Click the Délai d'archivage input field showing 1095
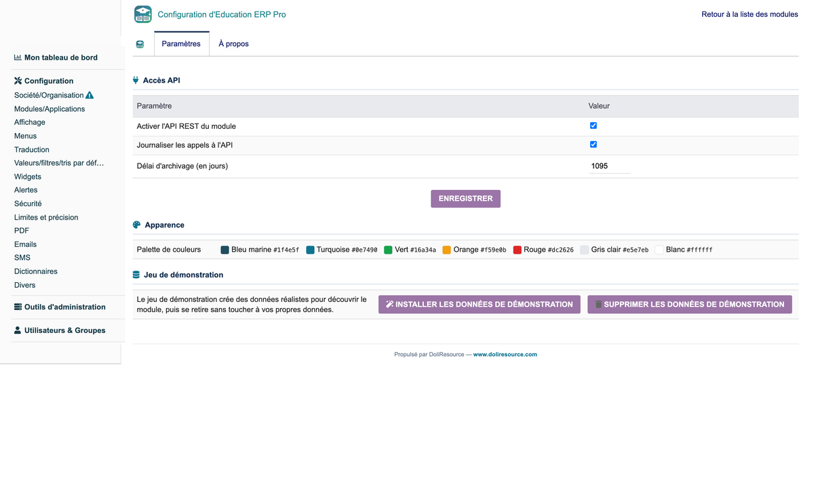814x504 pixels. click(x=610, y=166)
